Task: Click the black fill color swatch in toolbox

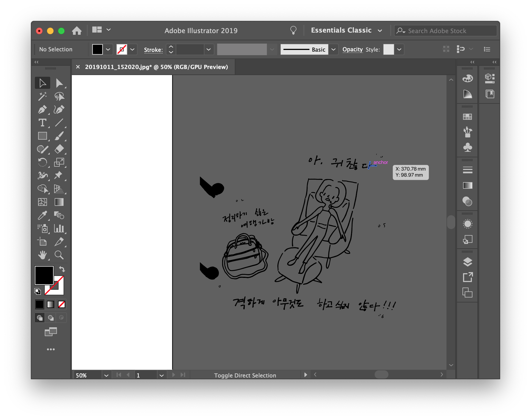Action: 44,275
